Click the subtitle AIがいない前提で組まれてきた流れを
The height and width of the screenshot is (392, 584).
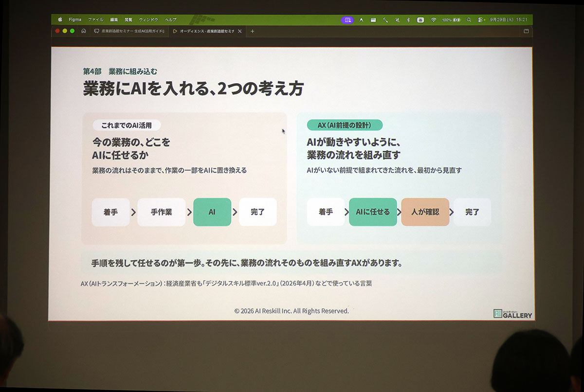[x=384, y=170]
